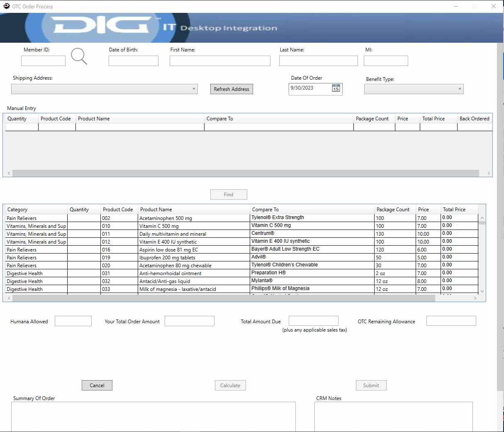Click product list horizontal scrollbar left arrow
Screen dimensions: 504x432
(9, 298)
